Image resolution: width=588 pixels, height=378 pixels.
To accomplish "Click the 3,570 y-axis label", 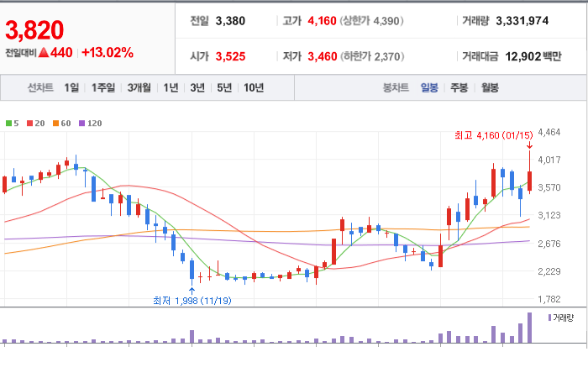I will click(x=549, y=187).
